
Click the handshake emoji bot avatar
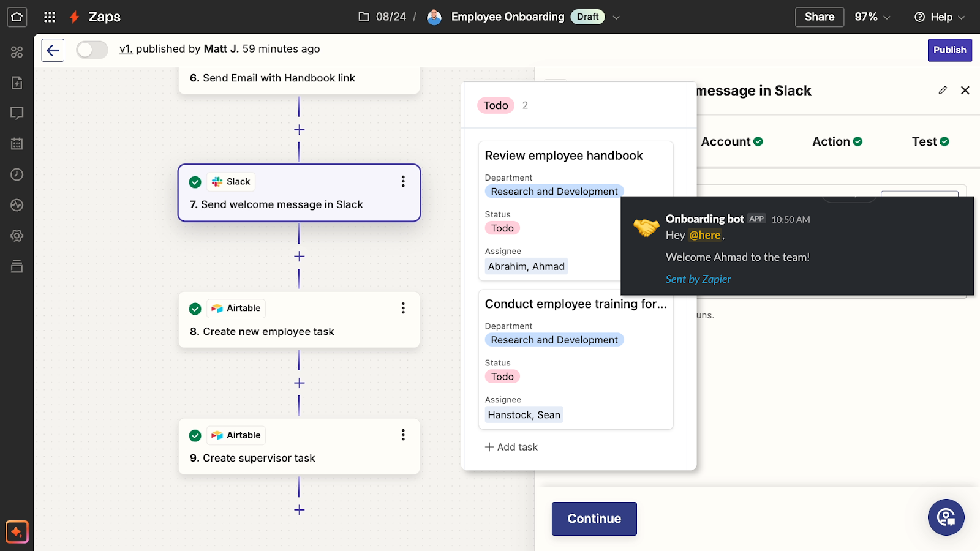(x=646, y=228)
